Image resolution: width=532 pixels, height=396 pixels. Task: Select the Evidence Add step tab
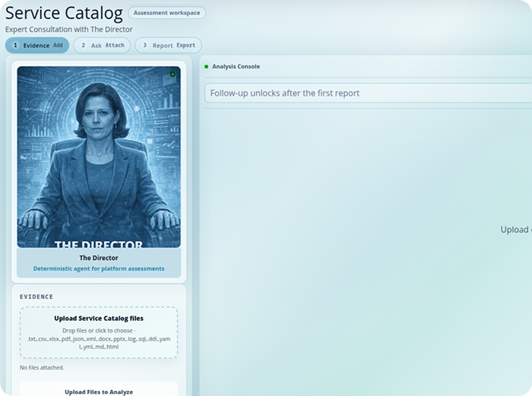(x=37, y=45)
